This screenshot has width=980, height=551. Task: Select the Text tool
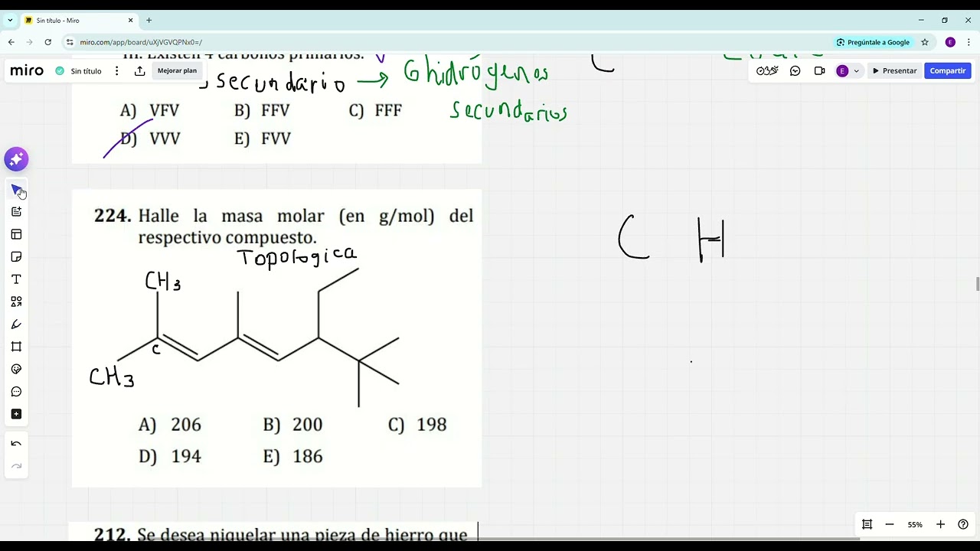[x=16, y=279]
